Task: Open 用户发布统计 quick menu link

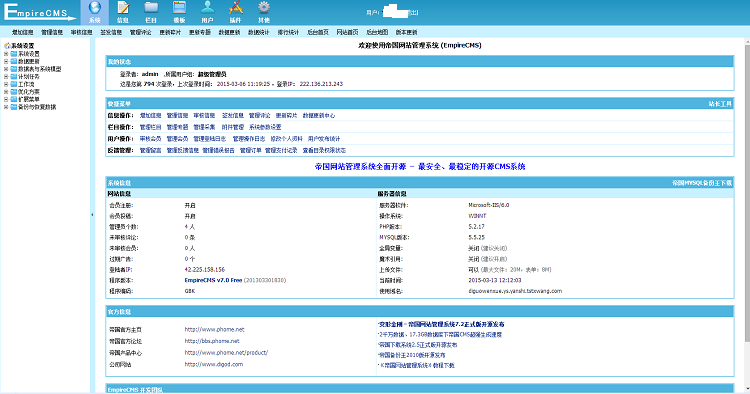Action: click(324, 139)
